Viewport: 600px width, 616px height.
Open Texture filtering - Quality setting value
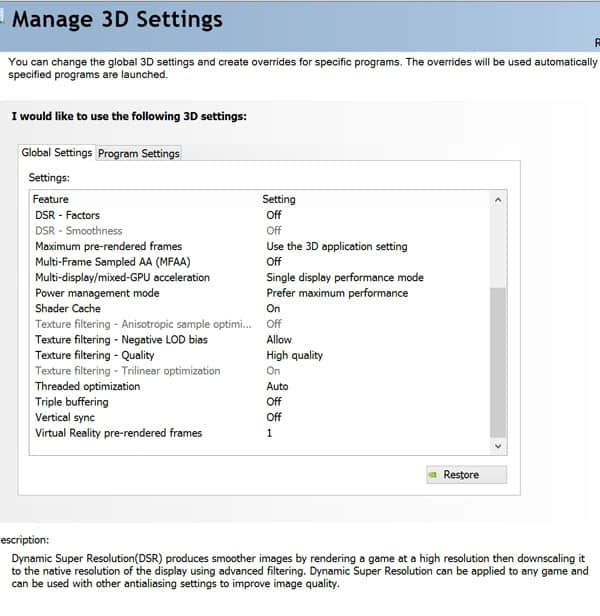[295, 355]
